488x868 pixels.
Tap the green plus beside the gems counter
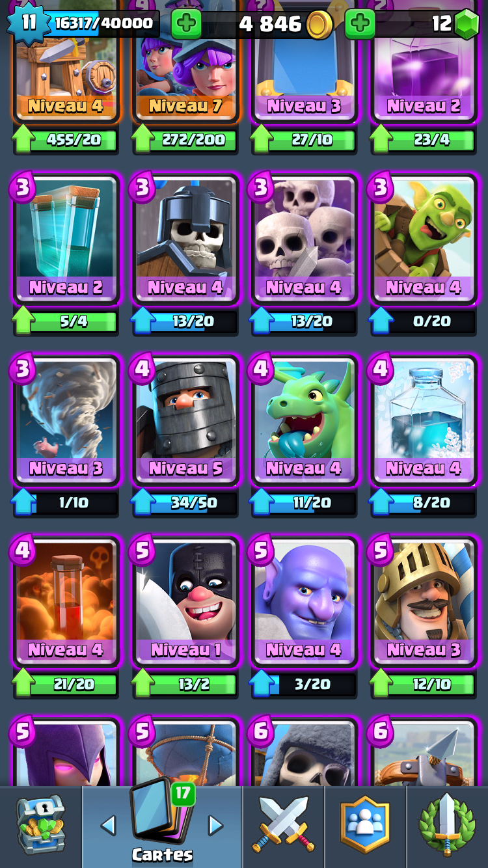pos(360,24)
